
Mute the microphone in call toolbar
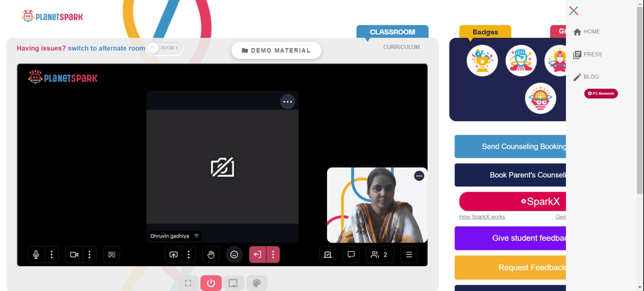[x=36, y=254]
